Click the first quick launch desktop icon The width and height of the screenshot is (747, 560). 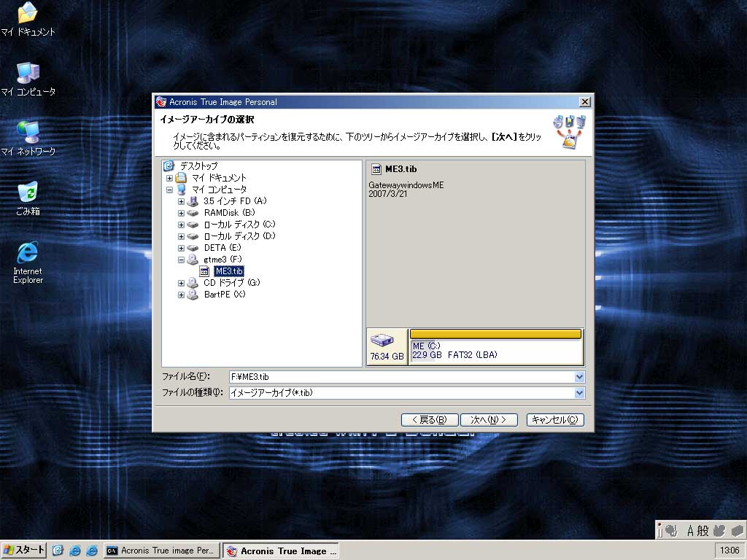pyautogui.click(x=58, y=551)
